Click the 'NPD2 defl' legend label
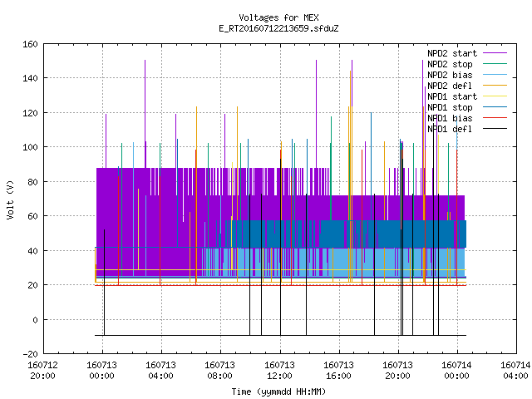The height and width of the screenshot is (399, 532). coord(450,86)
